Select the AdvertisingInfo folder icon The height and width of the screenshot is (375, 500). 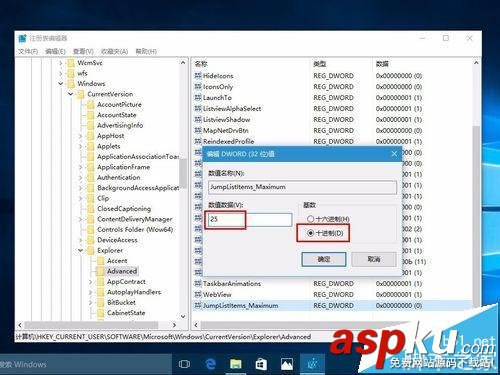90,125
